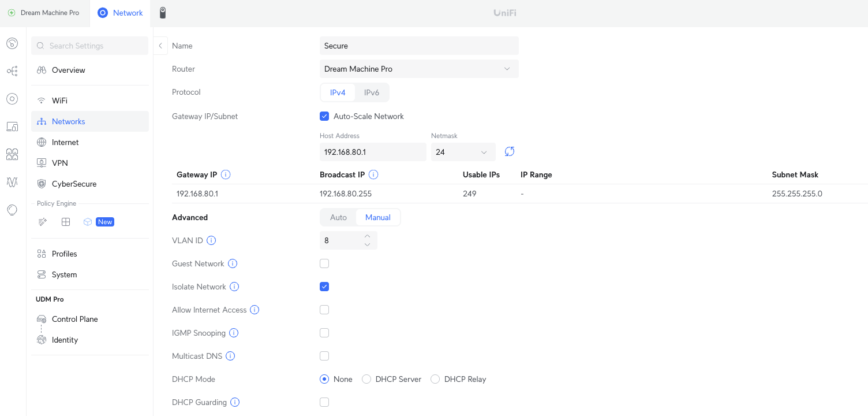Show info for Allow Internet Access
Image resolution: width=868 pixels, height=416 pixels.
[255, 310]
